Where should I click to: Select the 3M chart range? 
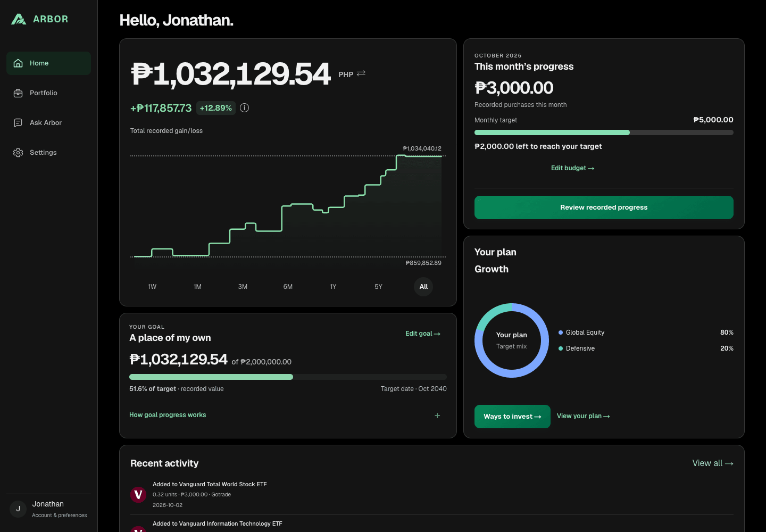(243, 287)
